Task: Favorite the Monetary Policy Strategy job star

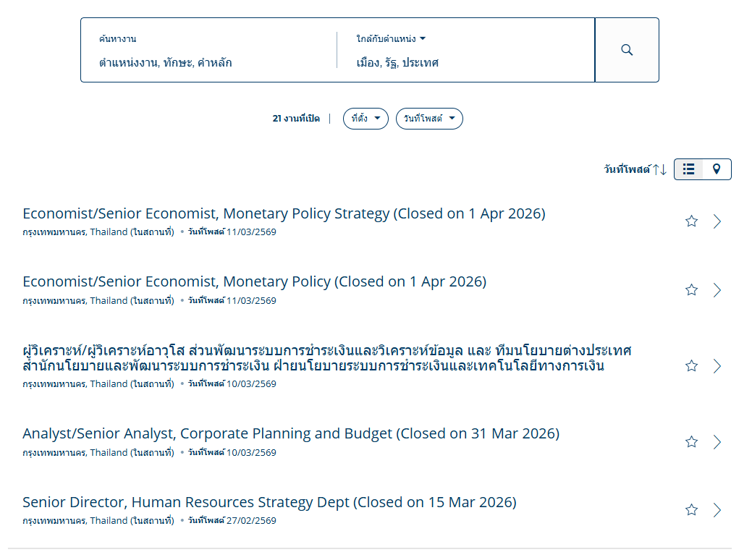Action: point(691,221)
